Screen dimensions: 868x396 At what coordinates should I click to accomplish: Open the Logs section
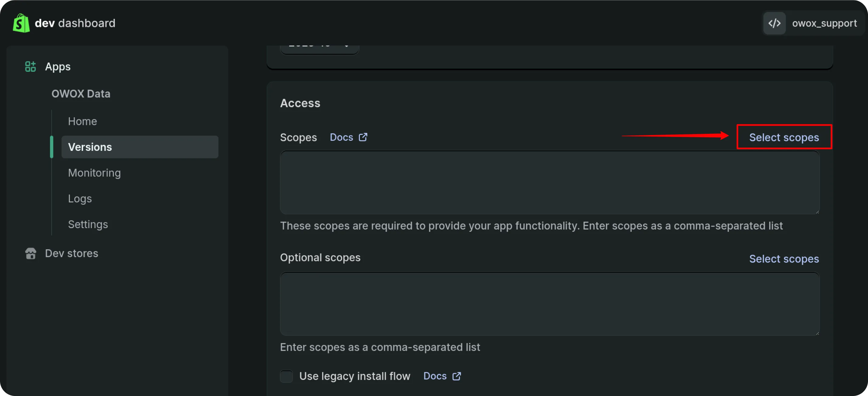pyautogui.click(x=80, y=198)
